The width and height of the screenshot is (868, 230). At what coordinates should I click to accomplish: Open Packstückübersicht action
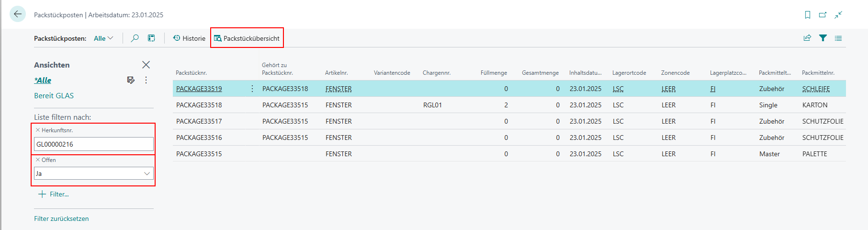(247, 38)
